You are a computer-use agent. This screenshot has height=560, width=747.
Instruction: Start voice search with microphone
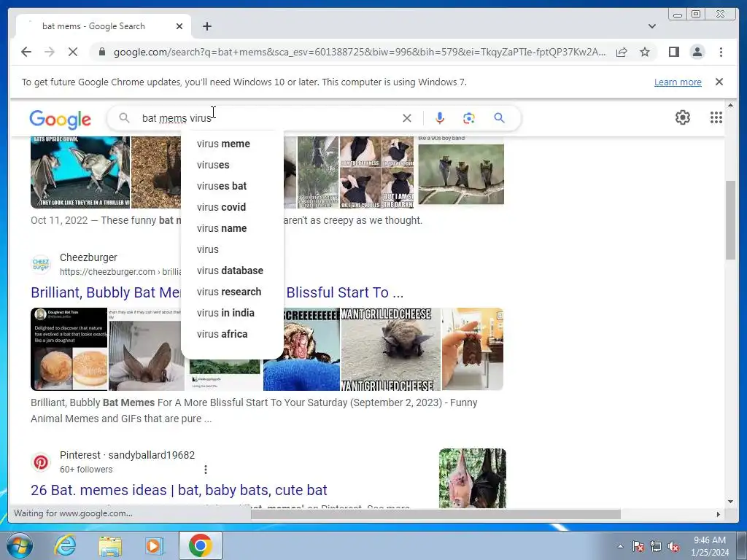point(440,118)
